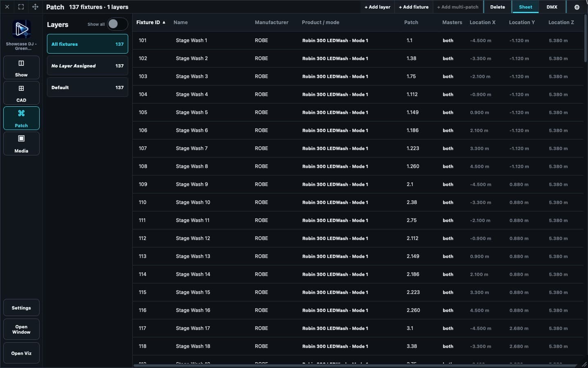Open Settings from the sidebar
588x368 pixels.
point(21,308)
